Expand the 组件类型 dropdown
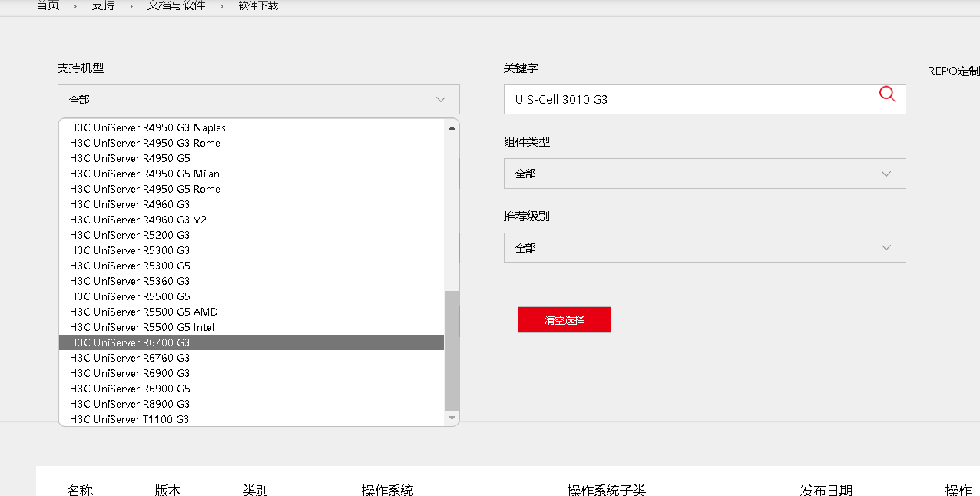 point(704,174)
